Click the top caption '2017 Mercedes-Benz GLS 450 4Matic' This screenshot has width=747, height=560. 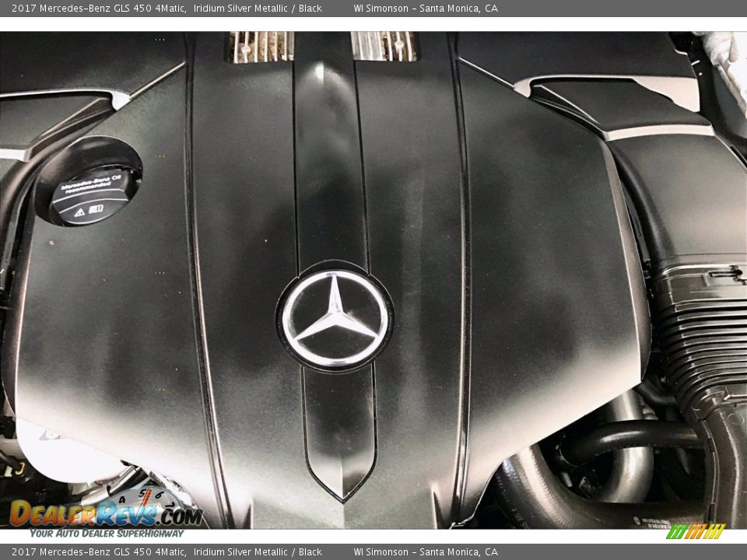pyautogui.click(x=98, y=8)
